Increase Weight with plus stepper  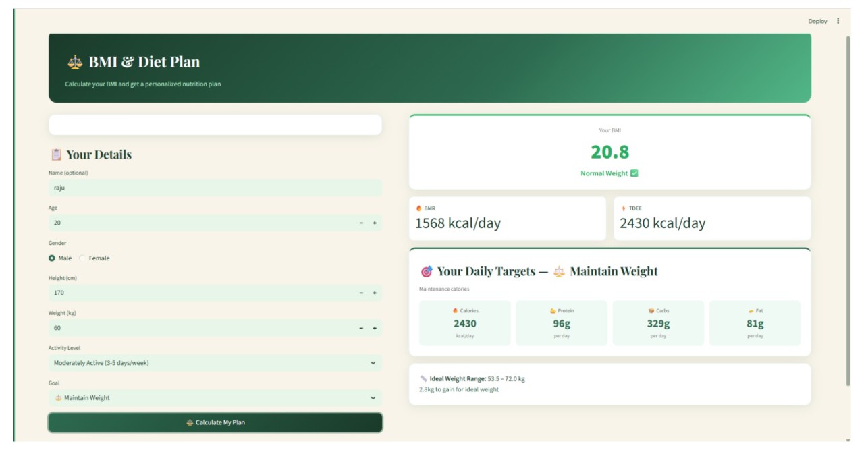pos(375,328)
